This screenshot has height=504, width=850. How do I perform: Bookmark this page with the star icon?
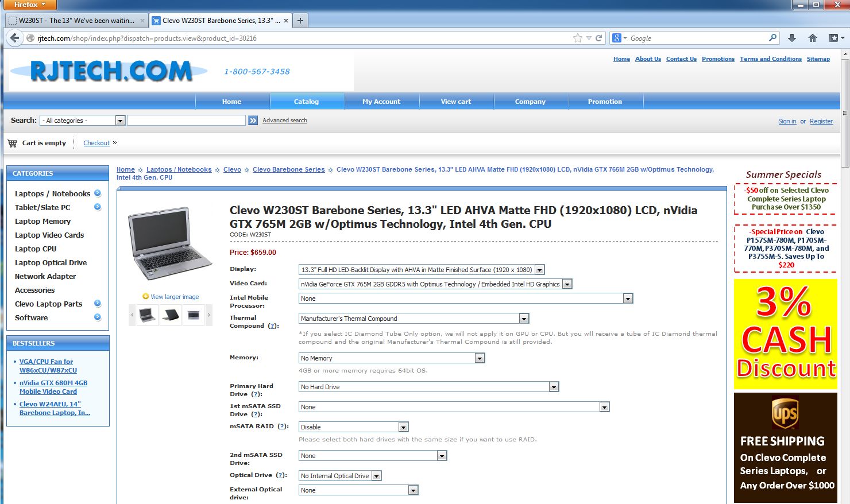tap(577, 38)
